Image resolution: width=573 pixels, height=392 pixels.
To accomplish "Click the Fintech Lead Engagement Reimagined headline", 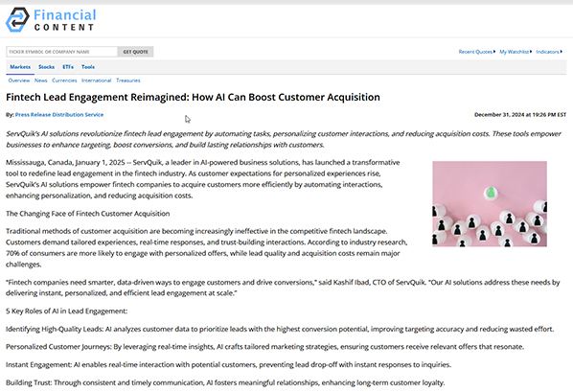I will [x=193, y=97].
